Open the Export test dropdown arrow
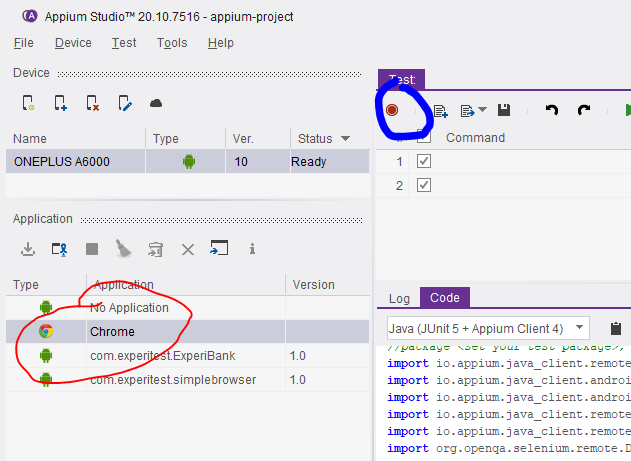This screenshot has height=461, width=631. point(483,109)
